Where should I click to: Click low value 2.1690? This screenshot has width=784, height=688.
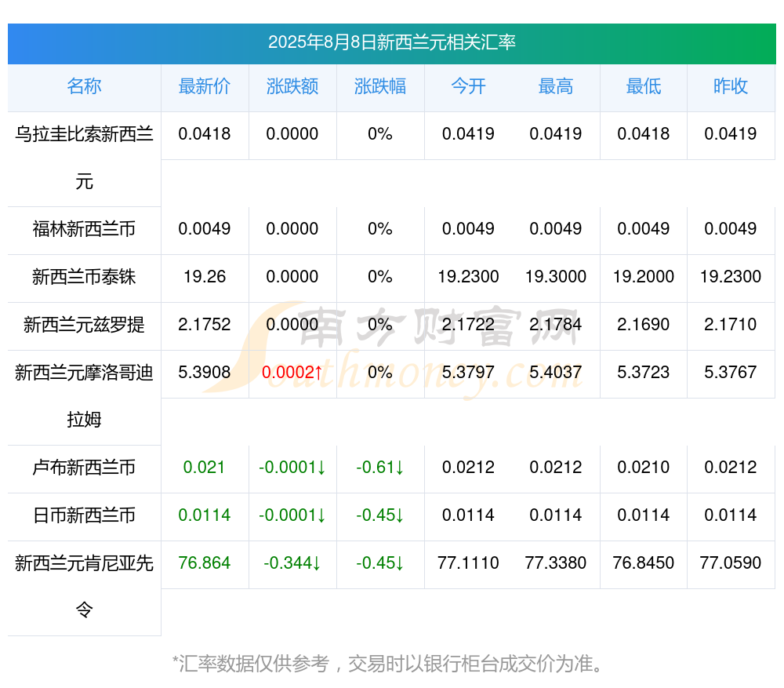[644, 324]
